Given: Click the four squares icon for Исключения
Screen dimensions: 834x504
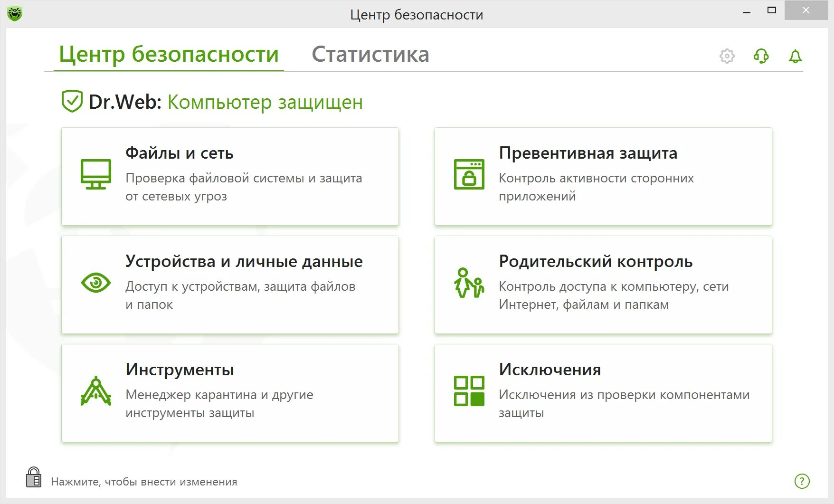Looking at the screenshot, I should click(469, 391).
